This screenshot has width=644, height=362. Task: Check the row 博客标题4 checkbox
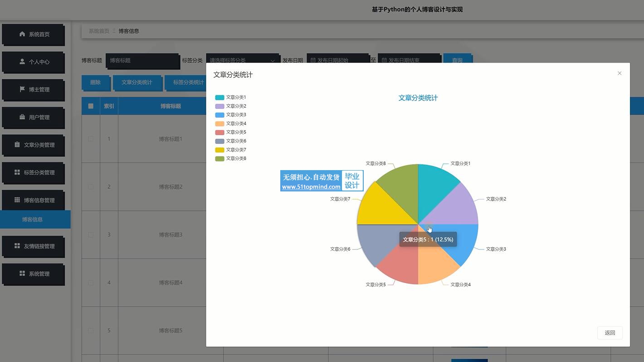tap(91, 283)
